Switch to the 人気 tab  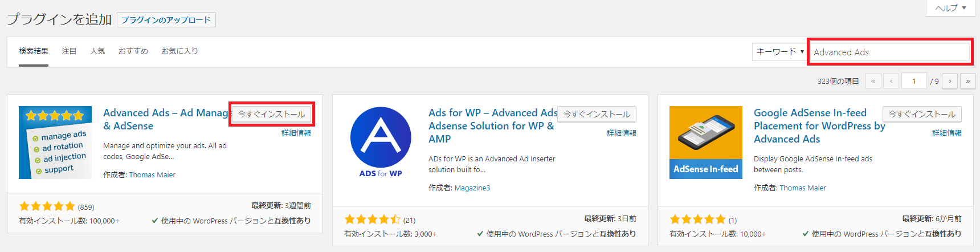pyautogui.click(x=97, y=51)
